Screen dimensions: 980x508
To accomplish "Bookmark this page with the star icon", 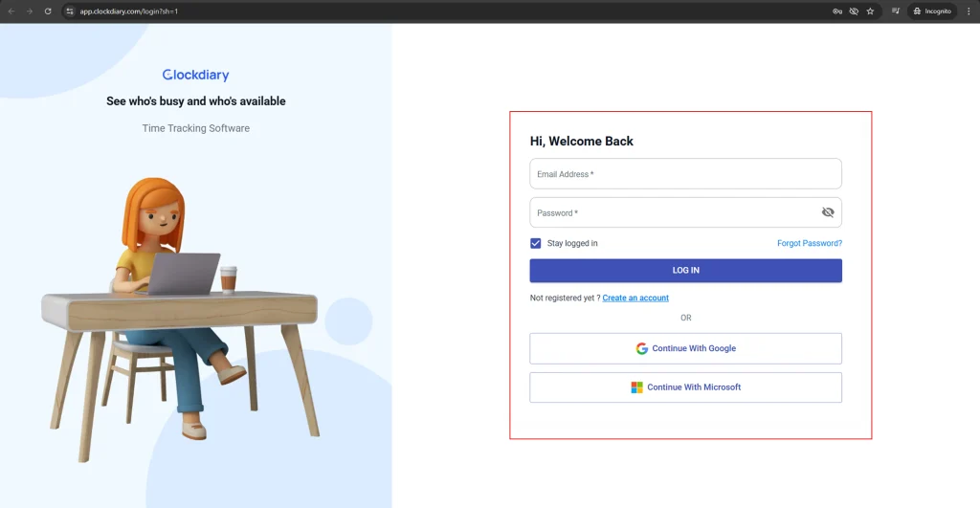I will (x=870, y=11).
